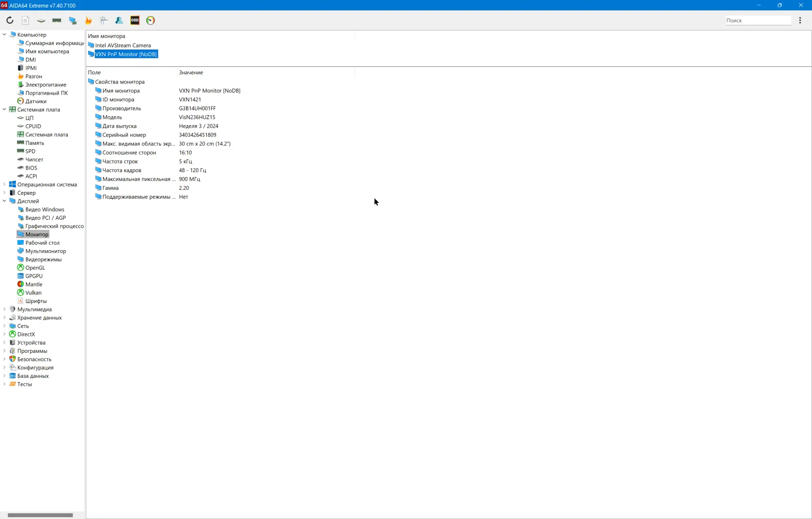Click the font icon beside Шрифты
This screenshot has width=812, height=519.
click(x=20, y=301)
